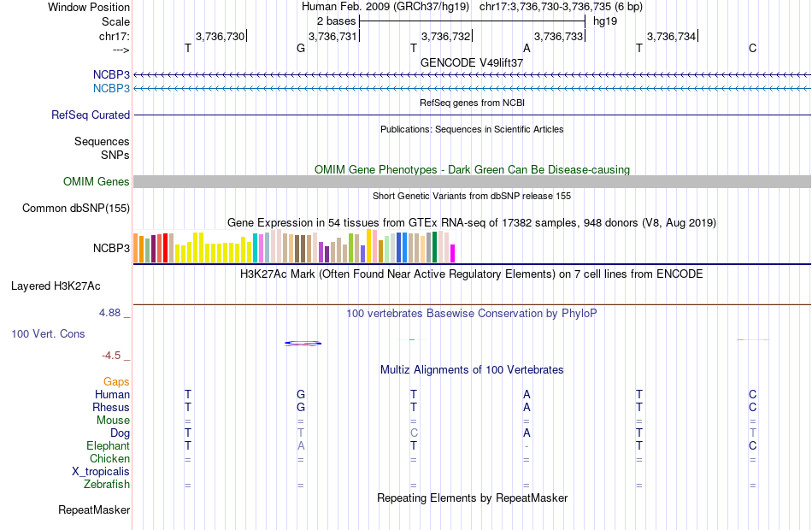Click the 3,736,732 ruler coordinate
Screen dimensions: 812x530
(446, 36)
